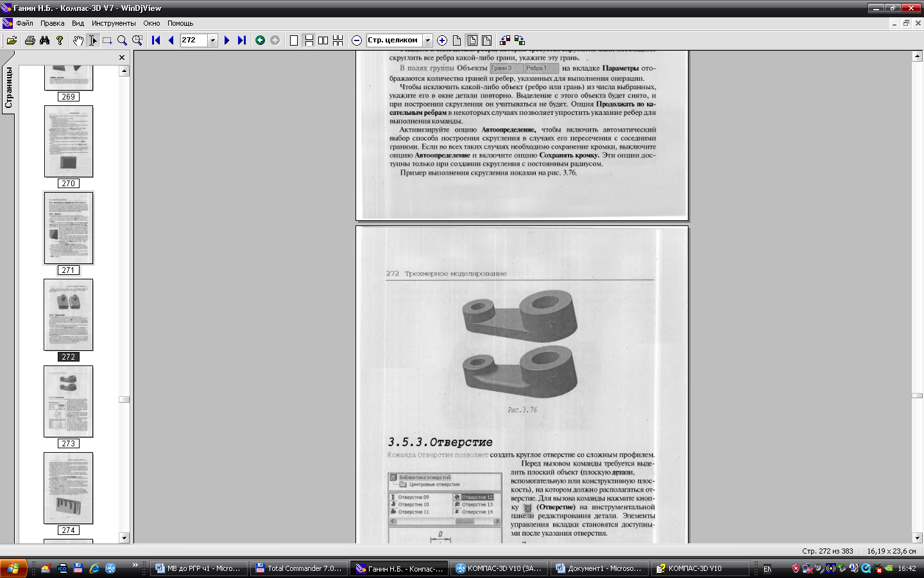Click document scrollbar up arrow

click(x=917, y=57)
